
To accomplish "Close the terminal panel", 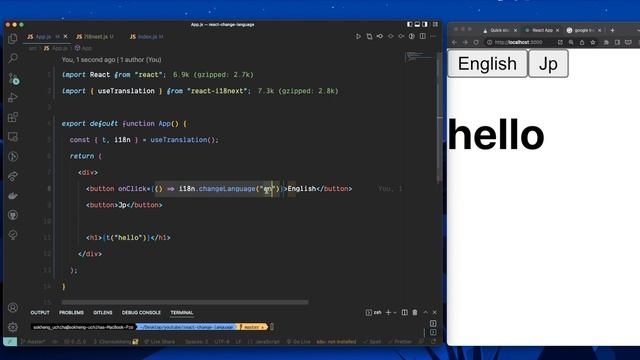I will [434, 312].
